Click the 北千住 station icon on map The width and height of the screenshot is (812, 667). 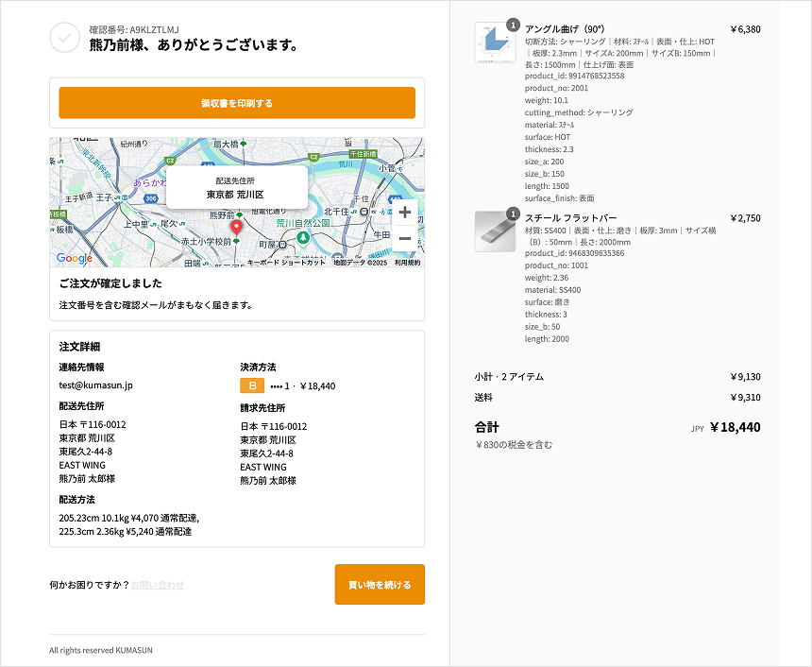pos(355,212)
